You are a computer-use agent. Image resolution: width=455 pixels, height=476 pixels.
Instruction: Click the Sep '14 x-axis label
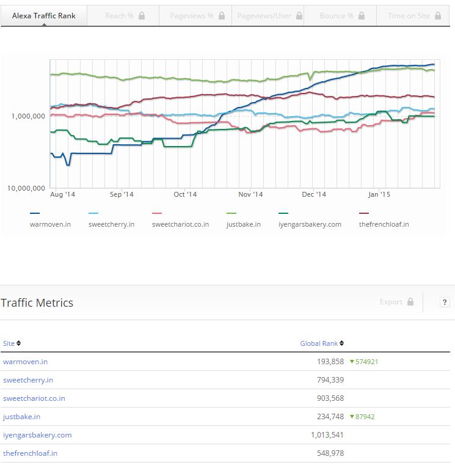(122, 194)
